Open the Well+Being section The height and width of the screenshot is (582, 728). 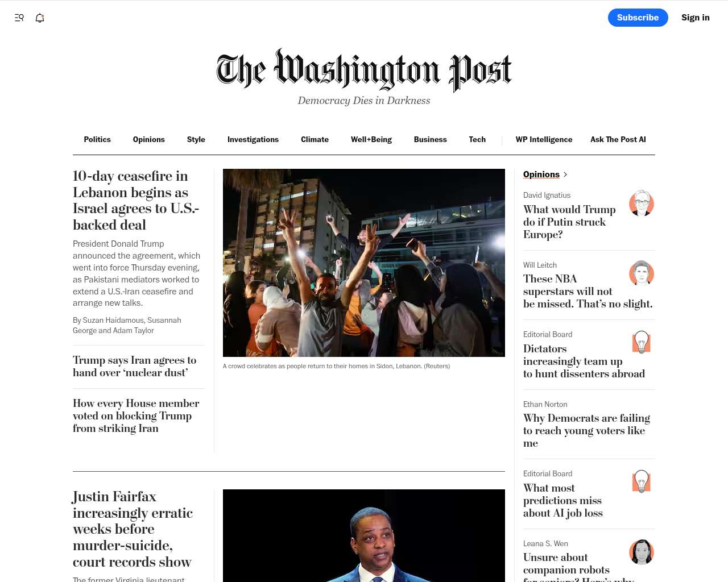371,139
